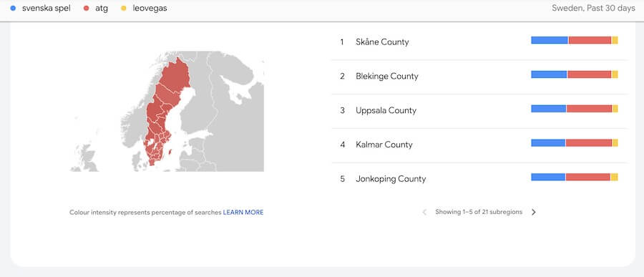Open Uppsala County entry
The width and height of the screenshot is (644, 277).
(479, 110)
